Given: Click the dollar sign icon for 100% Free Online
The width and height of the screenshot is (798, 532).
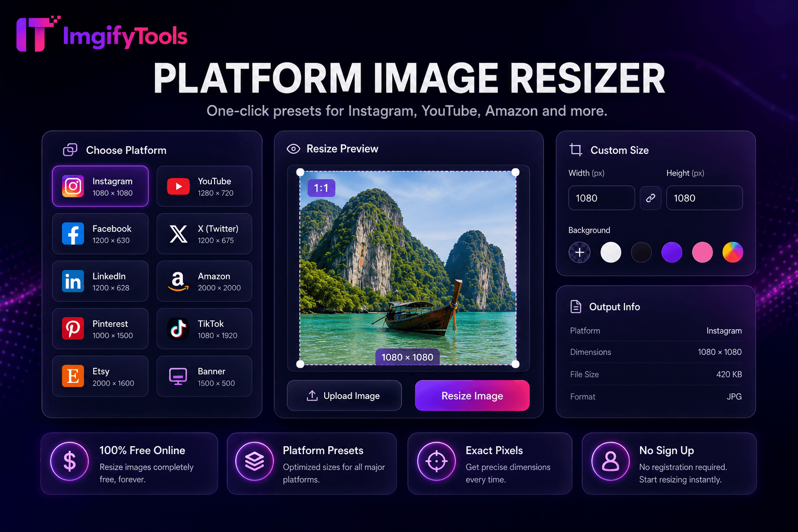Looking at the screenshot, I should point(70,461).
